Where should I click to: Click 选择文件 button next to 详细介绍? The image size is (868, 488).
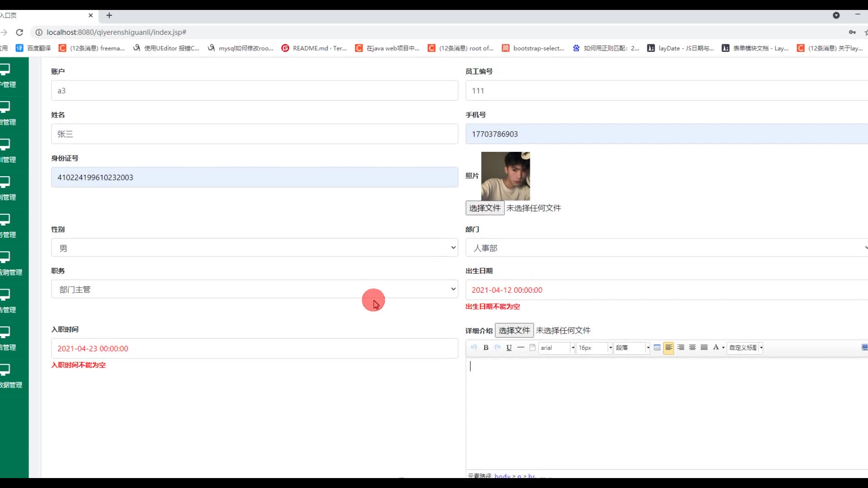click(x=514, y=330)
